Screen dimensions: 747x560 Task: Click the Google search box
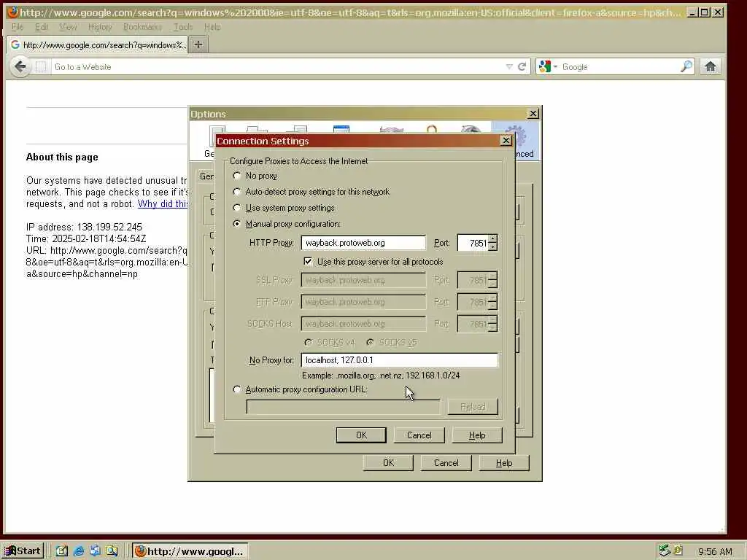[619, 67]
